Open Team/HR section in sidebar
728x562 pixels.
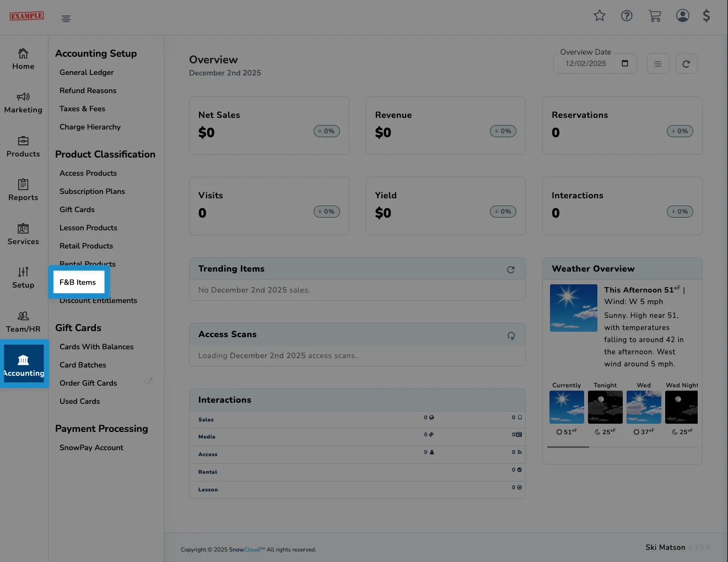(23, 322)
